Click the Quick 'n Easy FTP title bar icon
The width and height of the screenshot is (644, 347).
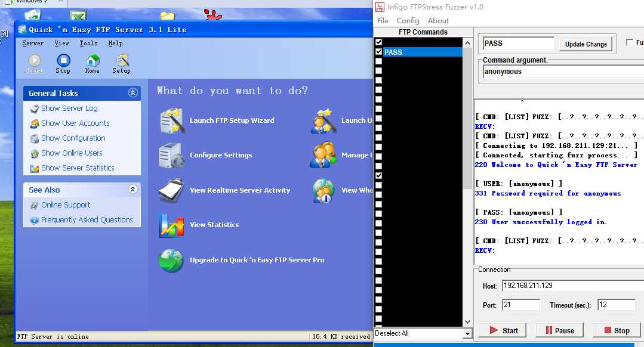point(23,30)
